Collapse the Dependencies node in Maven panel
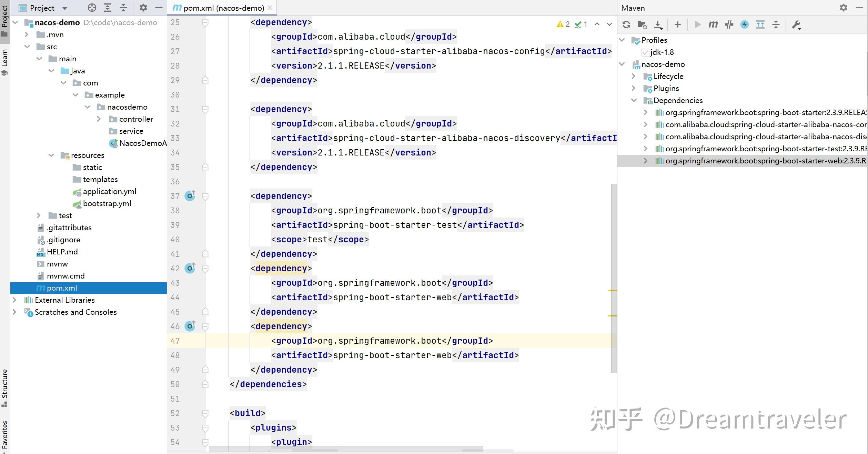 [x=634, y=100]
